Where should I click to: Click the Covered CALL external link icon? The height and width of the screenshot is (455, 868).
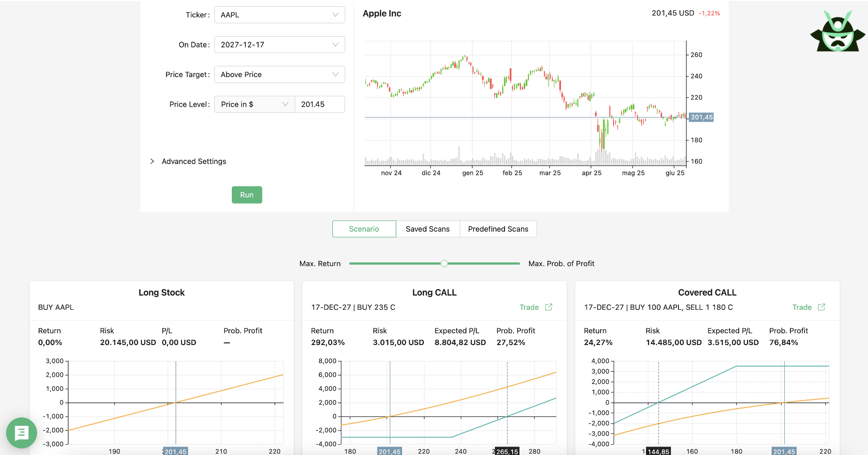[821, 307]
